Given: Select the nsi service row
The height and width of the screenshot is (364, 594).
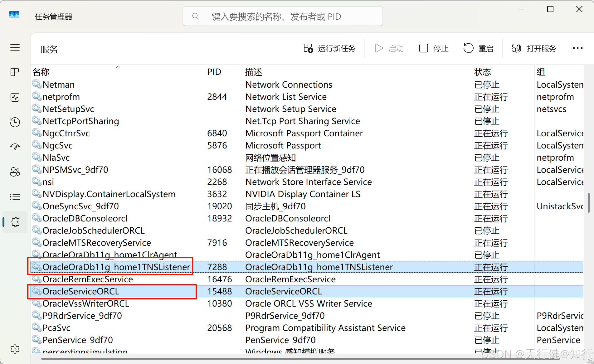Looking at the screenshot, I should click(307, 182).
